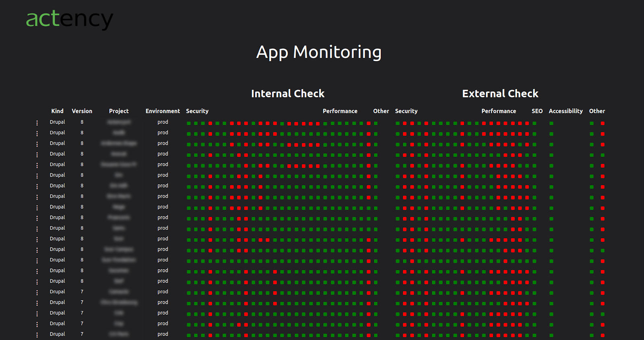Click the Version column header
Screen dimensions: 644x340
click(x=82, y=111)
